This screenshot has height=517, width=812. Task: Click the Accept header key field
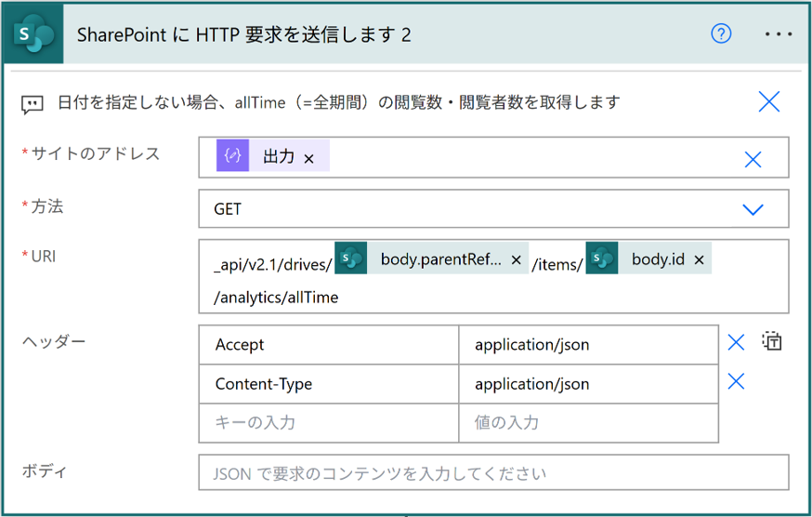(328, 345)
